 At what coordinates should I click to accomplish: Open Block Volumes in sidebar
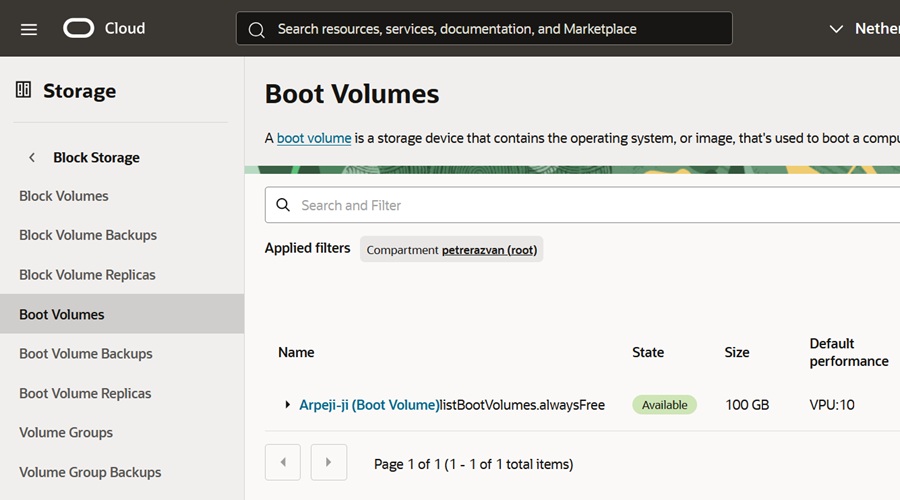click(x=64, y=196)
